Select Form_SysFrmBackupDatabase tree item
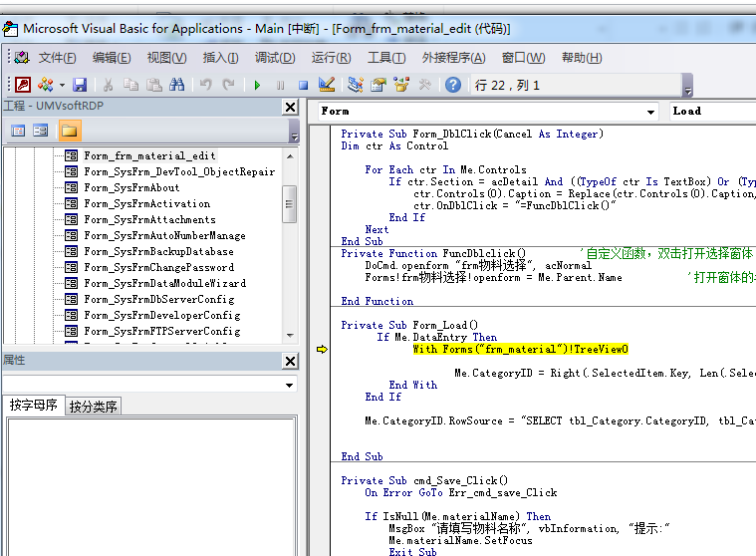This screenshot has height=556, width=756. 158,251
